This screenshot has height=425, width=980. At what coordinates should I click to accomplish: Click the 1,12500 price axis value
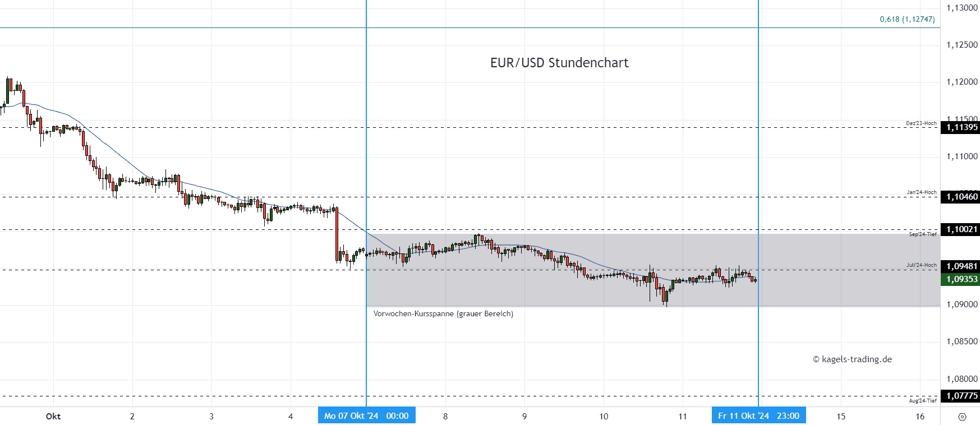click(x=962, y=45)
